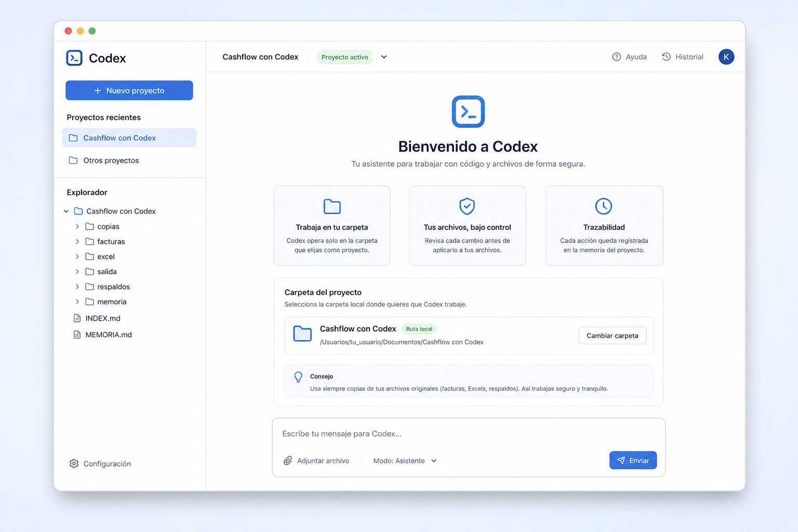
Task: Open the Ayuda menu item
Action: 629,57
